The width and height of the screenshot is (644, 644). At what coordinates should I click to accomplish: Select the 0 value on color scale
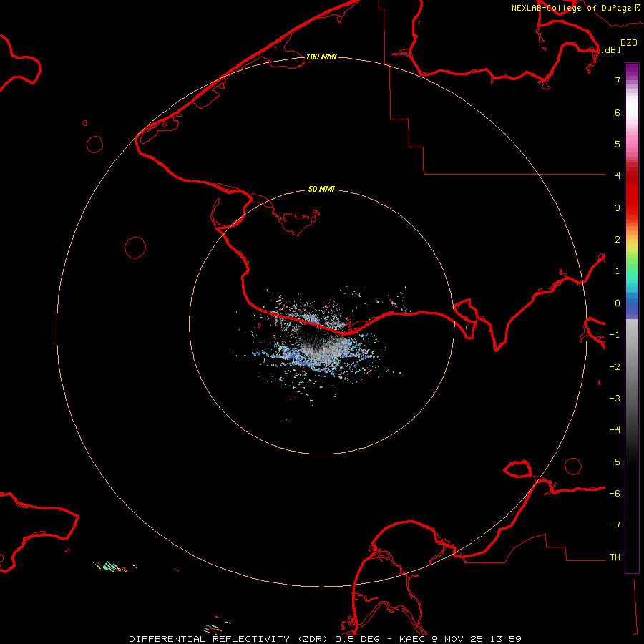[618, 303]
